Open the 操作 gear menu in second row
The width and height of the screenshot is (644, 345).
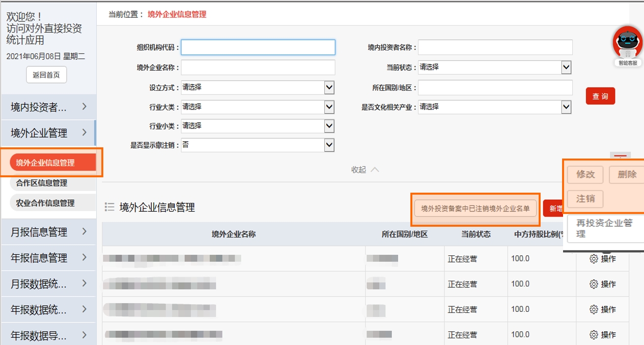tap(602, 284)
